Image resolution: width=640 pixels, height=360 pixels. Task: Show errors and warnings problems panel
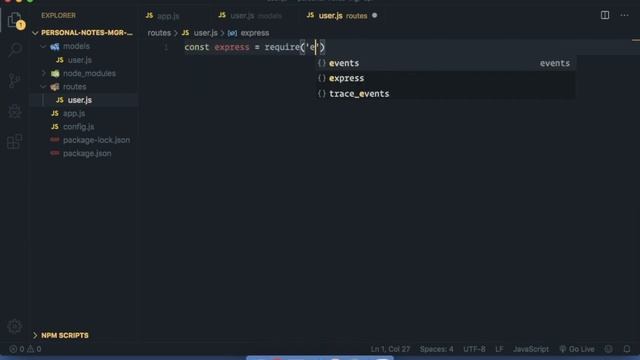click(x=25, y=349)
